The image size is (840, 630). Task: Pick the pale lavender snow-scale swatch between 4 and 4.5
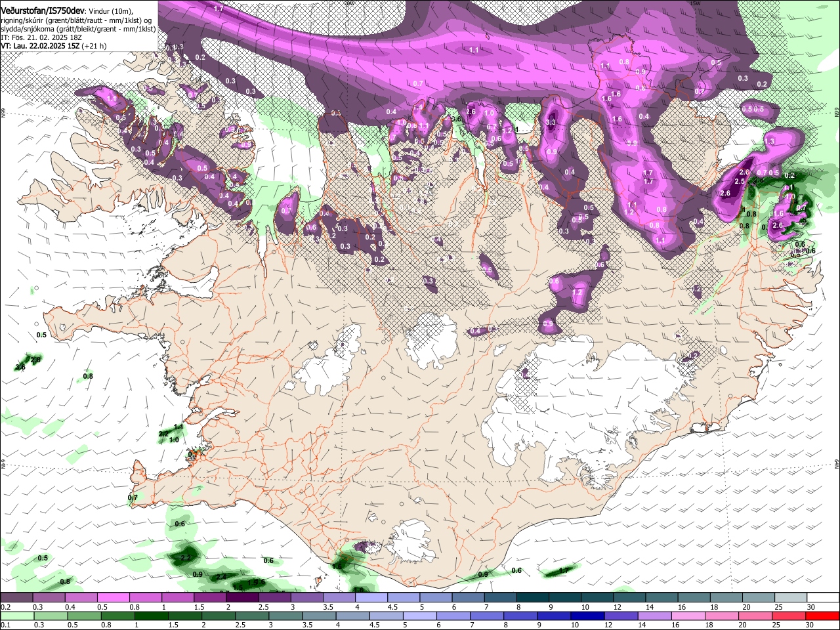click(x=371, y=598)
